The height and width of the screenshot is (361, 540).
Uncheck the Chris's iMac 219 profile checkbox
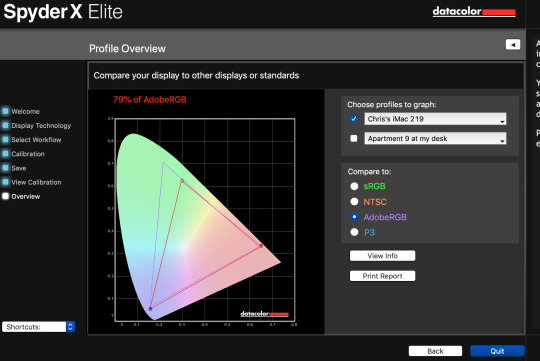pyautogui.click(x=354, y=119)
